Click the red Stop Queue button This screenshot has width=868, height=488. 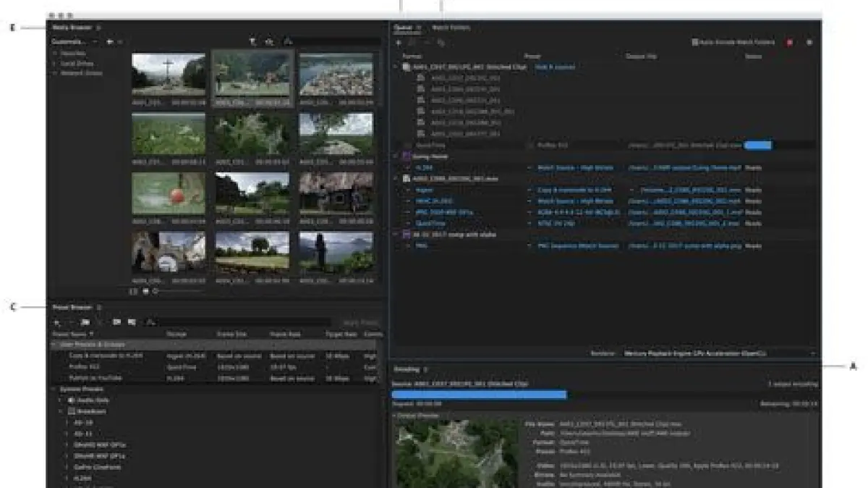pos(789,43)
